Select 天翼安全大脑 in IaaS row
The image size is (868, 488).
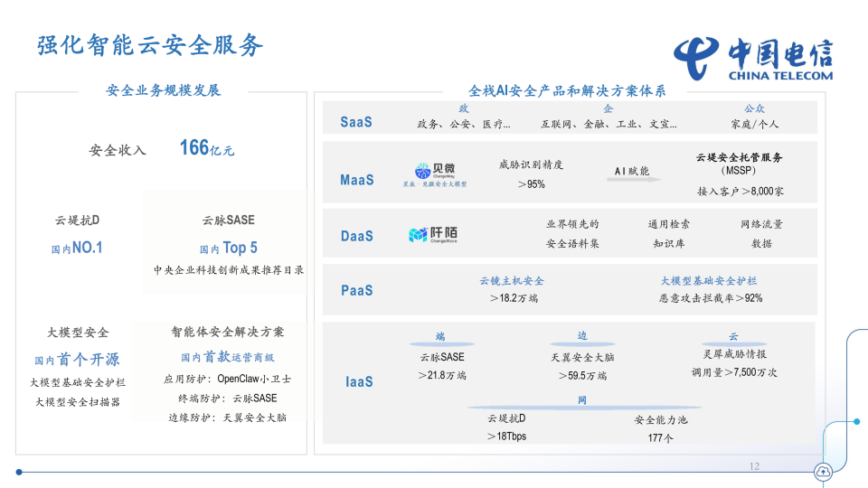(582, 358)
